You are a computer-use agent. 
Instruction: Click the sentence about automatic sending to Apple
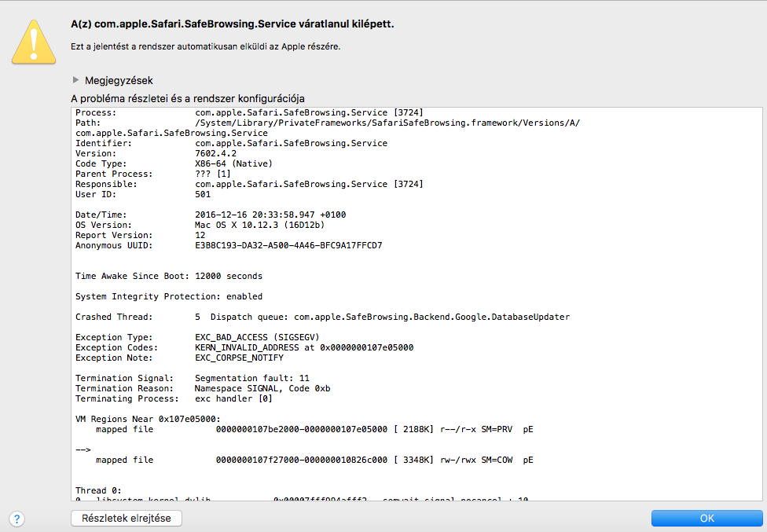coord(205,46)
